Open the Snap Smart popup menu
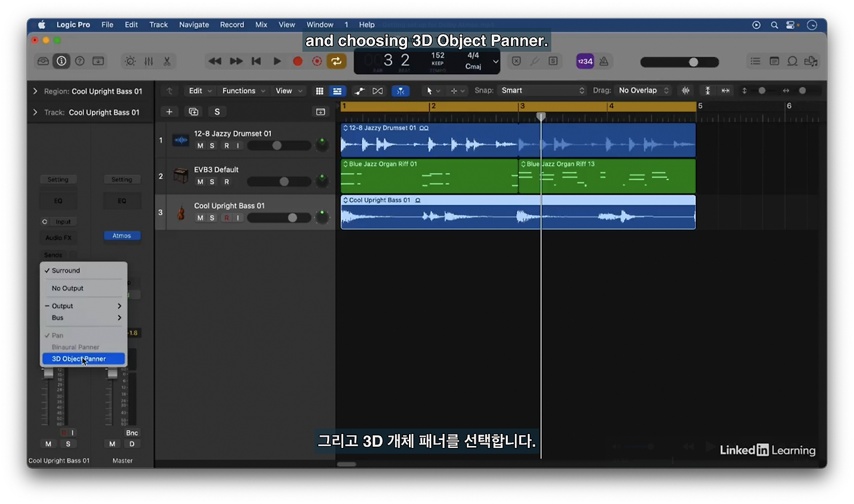The height and width of the screenshot is (504, 854). [x=542, y=91]
